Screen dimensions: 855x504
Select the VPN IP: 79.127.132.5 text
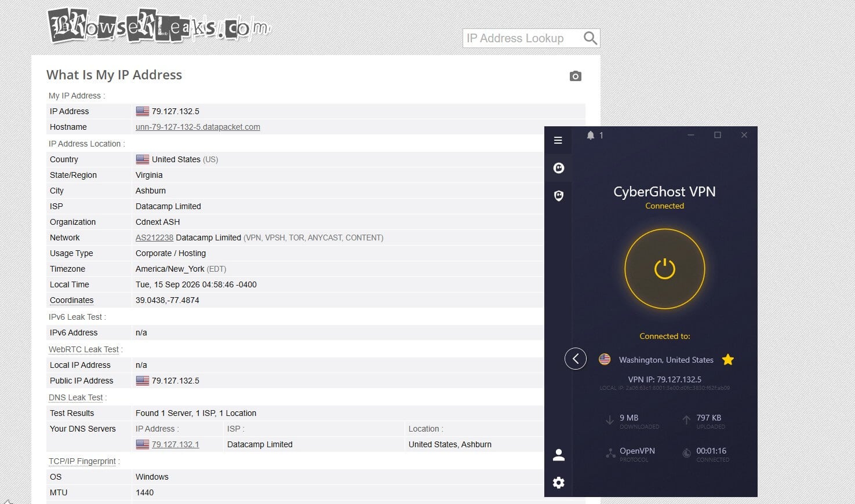coord(664,379)
